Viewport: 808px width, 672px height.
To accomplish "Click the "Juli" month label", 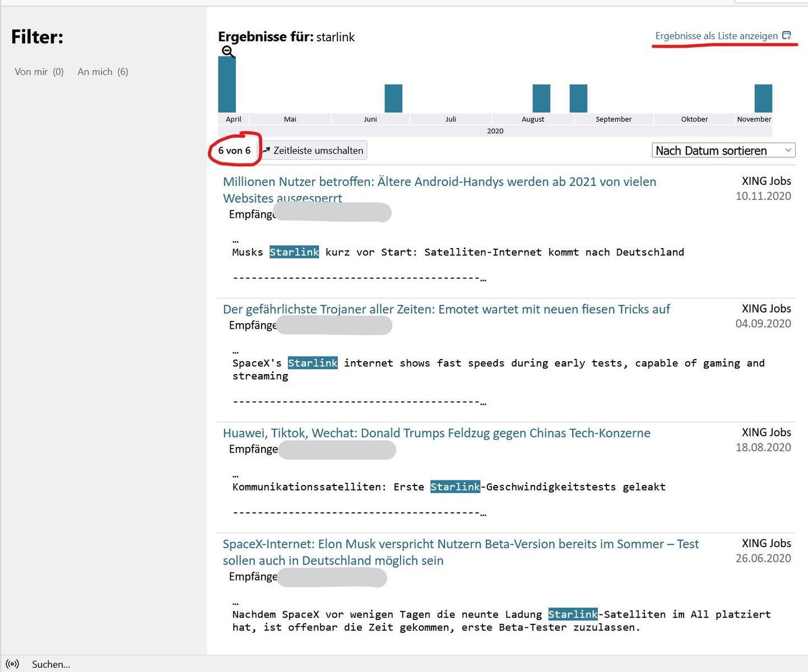I will tap(451, 119).
